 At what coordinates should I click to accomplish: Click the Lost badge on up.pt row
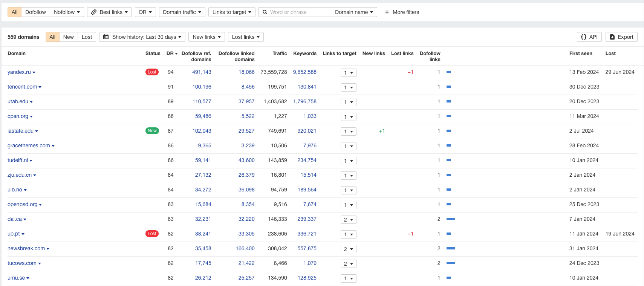point(152,234)
